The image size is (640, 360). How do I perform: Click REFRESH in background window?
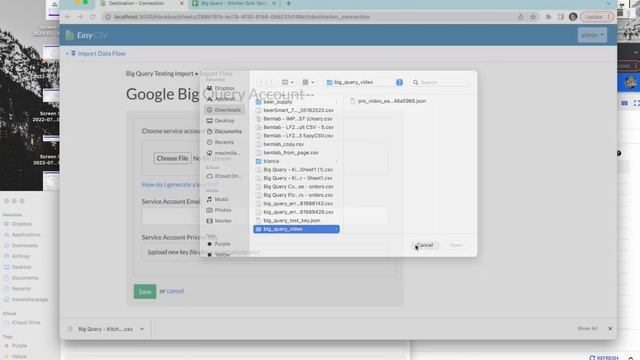pos(604,358)
